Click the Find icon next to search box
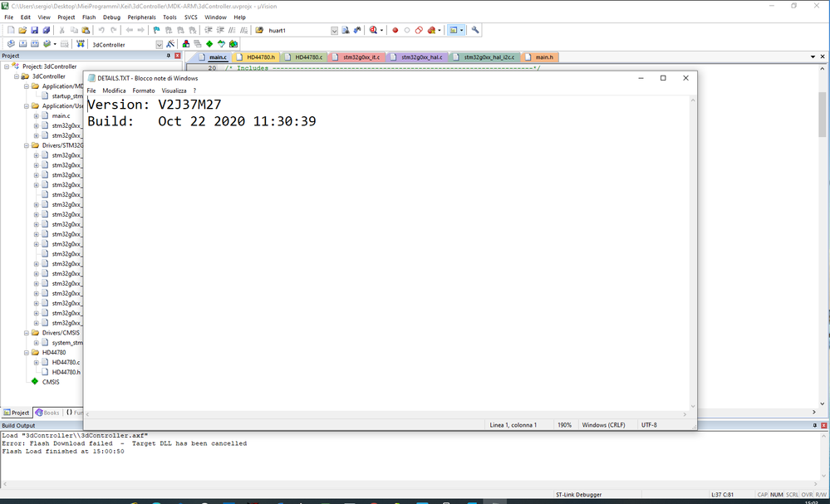Image resolution: width=830 pixels, height=504 pixels. pyautogui.click(x=346, y=30)
